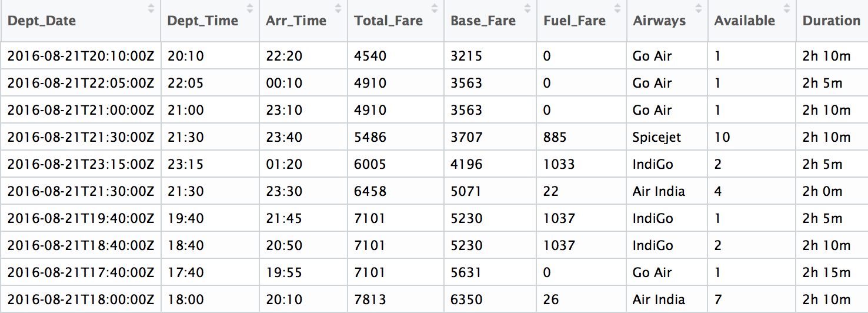This screenshot has height=313, width=868.
Task: Click the Duration cell reading 2h 0m
Action: 822,191
